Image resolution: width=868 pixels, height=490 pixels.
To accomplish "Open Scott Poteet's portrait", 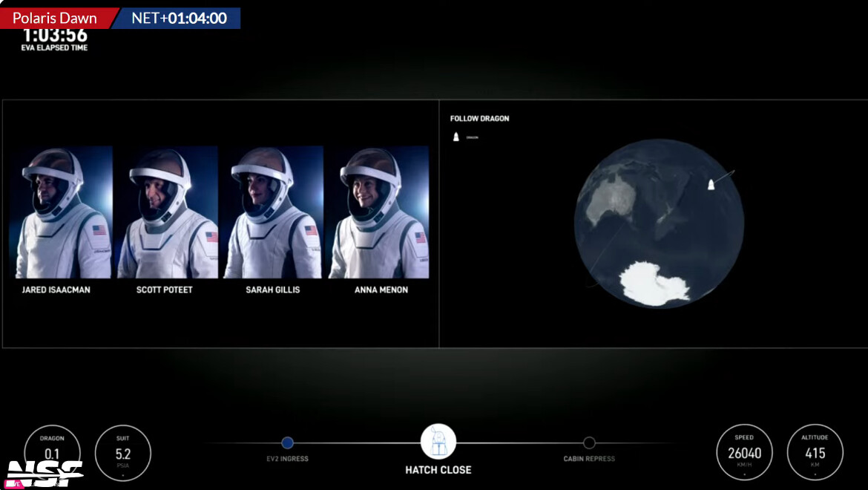I will tap(167, 212).
